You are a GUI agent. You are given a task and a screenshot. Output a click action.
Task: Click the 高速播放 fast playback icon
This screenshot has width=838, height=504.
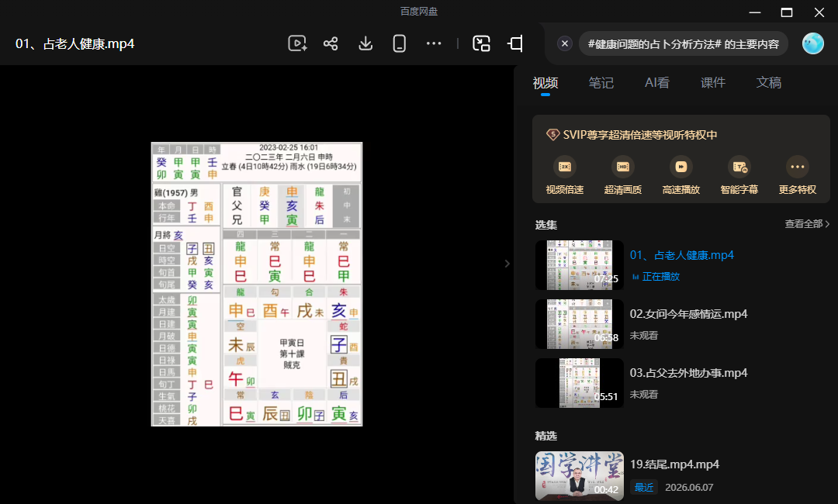click(681, 167)
